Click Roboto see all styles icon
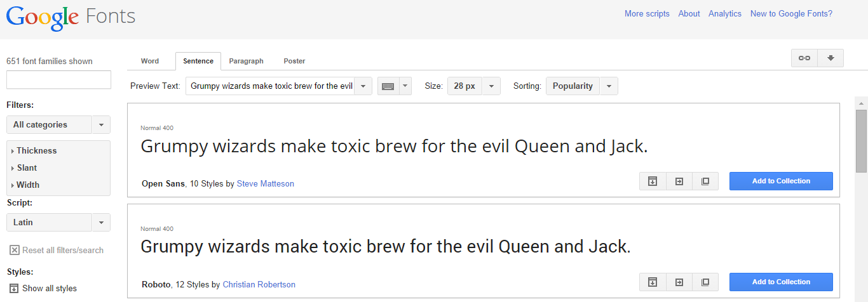 click(705, 282)
